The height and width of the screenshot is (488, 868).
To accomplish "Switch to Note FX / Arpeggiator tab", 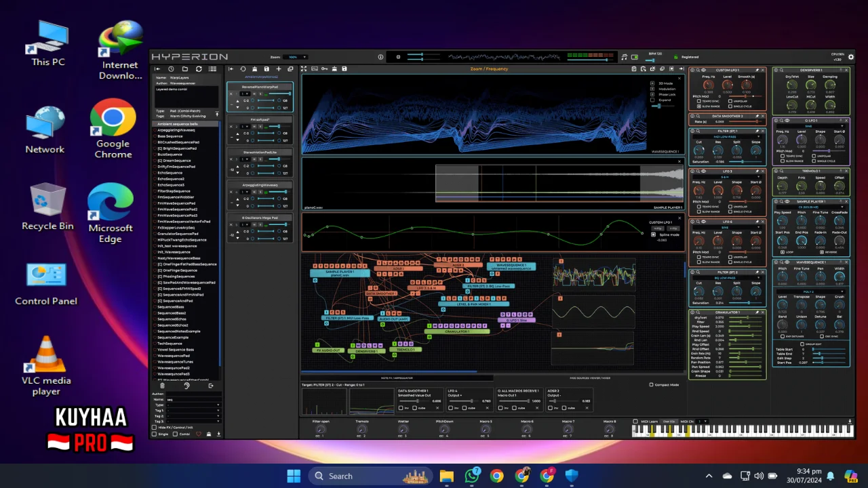I will (397, 378).
